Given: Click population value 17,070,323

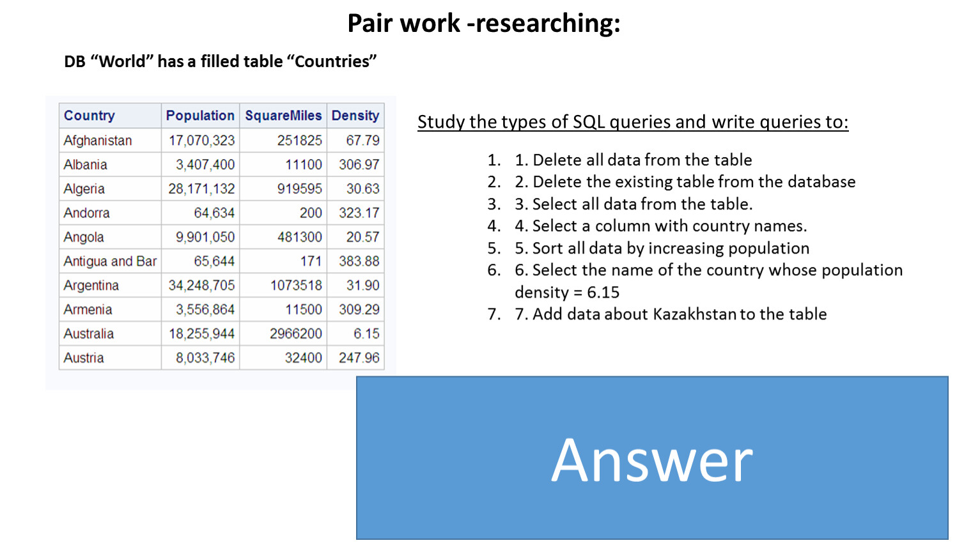Looking at the screenshot, I should click(201, 141).
